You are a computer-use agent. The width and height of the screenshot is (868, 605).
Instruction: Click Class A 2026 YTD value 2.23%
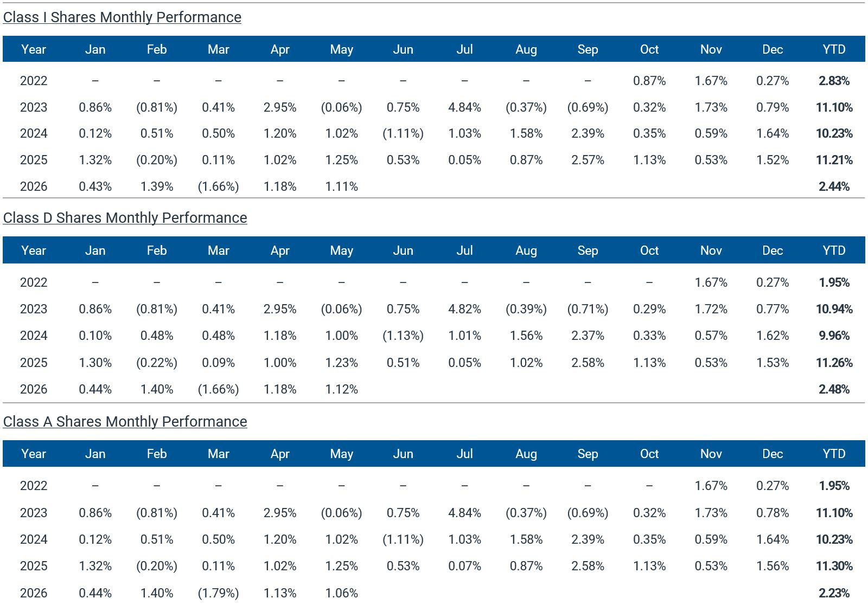point(834,593)
